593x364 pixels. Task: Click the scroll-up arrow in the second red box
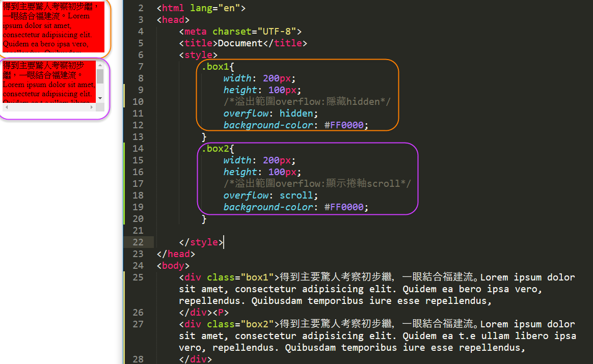pyautogui.click(x=100, y=65)
